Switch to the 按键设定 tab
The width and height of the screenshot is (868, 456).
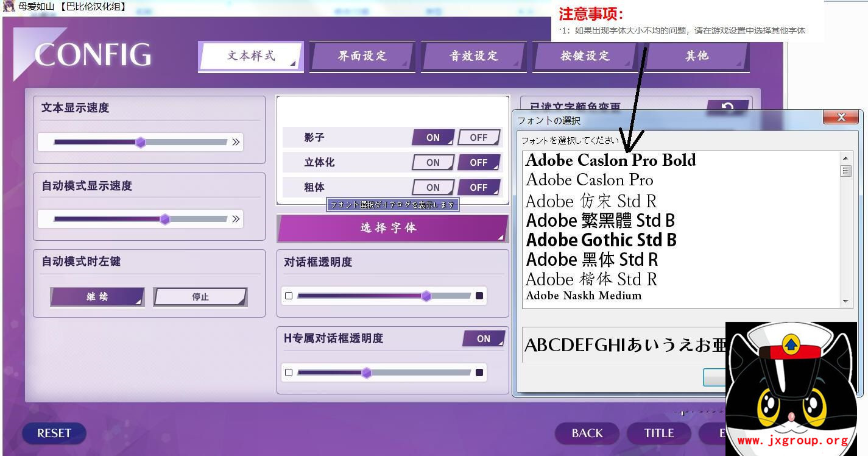(x=585, y=55)
